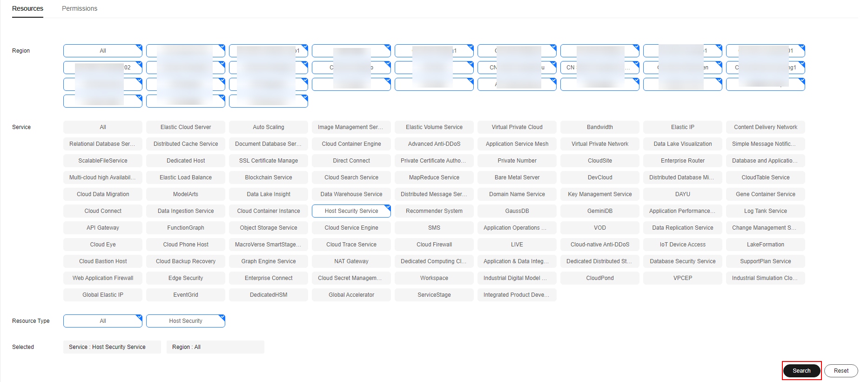Screen dimensions: 868x382
Task: Choose Elastic Load Balance
Action: pos(186,177)
